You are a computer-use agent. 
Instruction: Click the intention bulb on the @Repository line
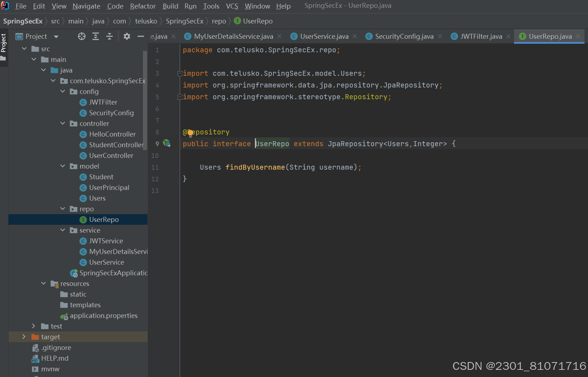click(x=191, y=132)
